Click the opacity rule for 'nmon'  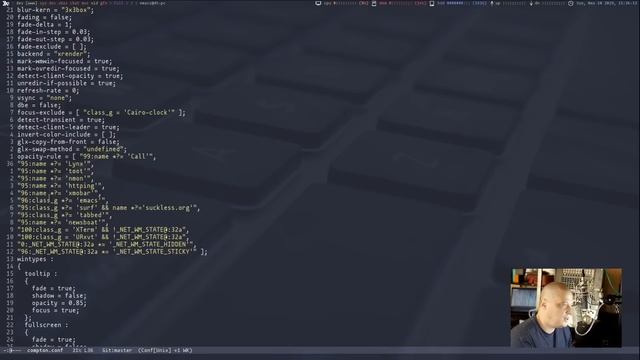click(x=55, y=179)
